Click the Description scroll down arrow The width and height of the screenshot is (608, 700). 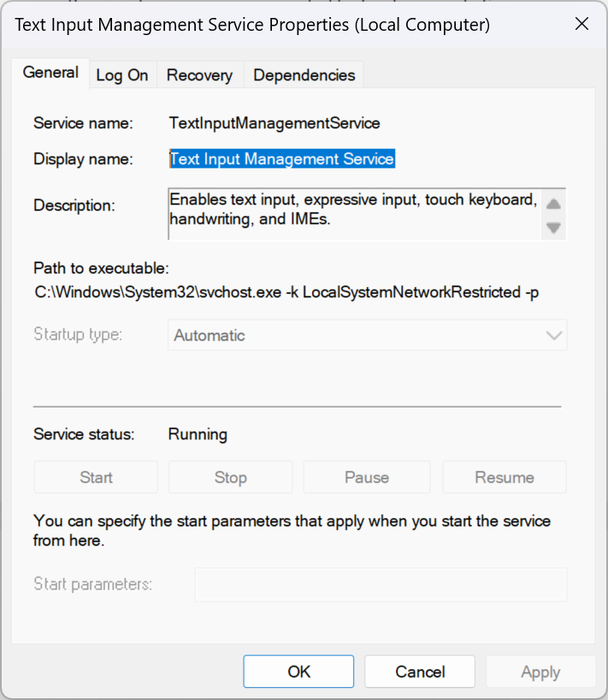(553, 227)
